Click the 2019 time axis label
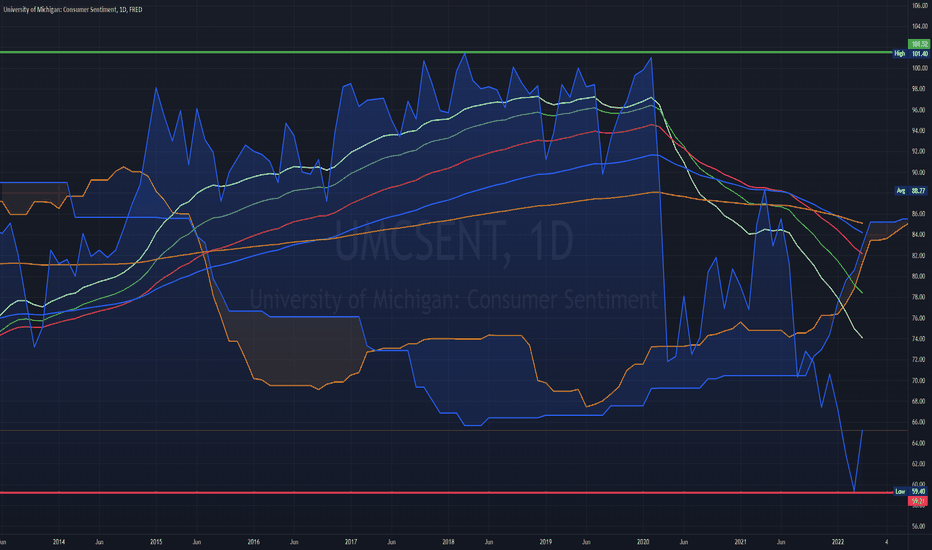The width and height of the screenshot is (932, 550). (546, 542)
